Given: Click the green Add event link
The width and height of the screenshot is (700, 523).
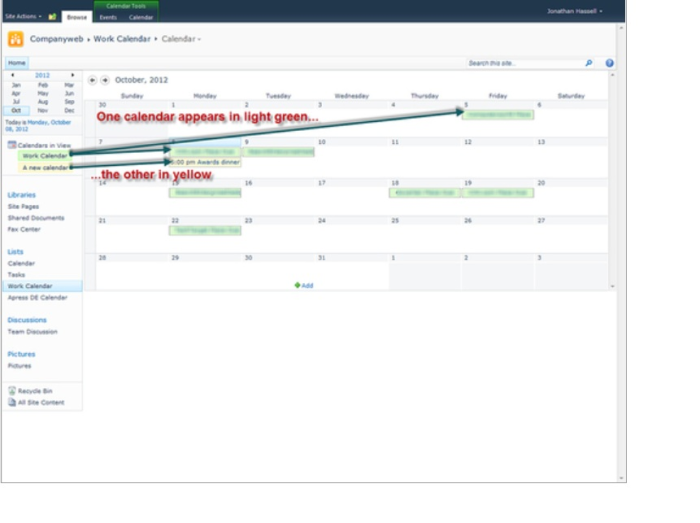Looking at the screenshot, I should point(304,286).
